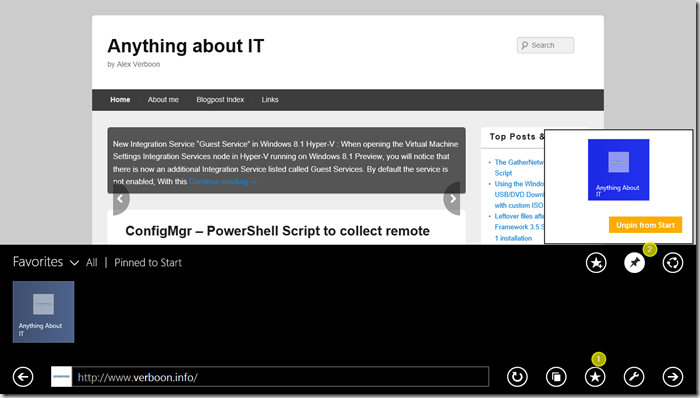700x398 pixels.
Task: Open the Blogpost Index menu item
Action: point(220,100)
